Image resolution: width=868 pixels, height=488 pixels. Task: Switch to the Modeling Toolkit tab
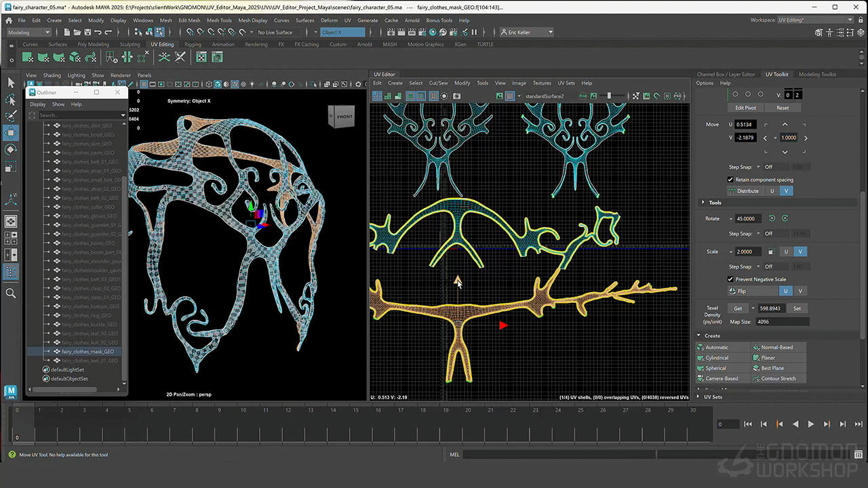click(x=817, y=75)
